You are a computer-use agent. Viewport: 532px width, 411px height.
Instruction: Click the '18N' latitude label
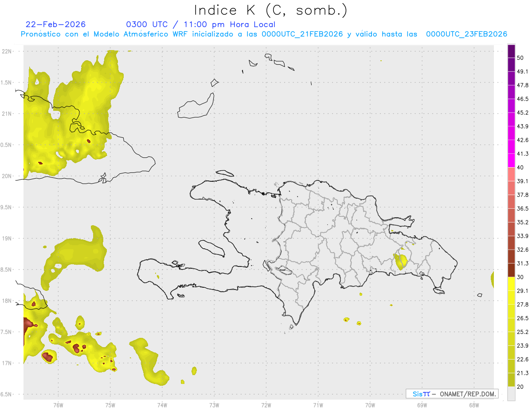7,301
